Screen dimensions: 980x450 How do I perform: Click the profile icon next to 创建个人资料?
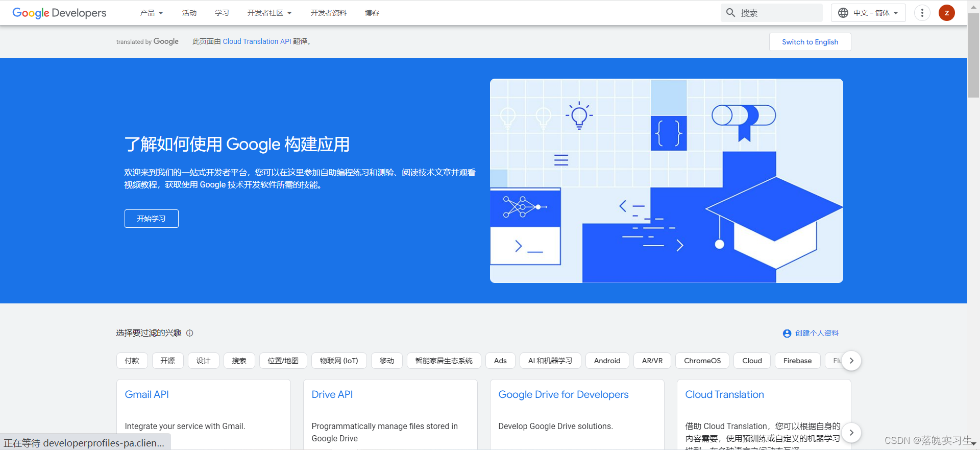click(x=787, y=334)
